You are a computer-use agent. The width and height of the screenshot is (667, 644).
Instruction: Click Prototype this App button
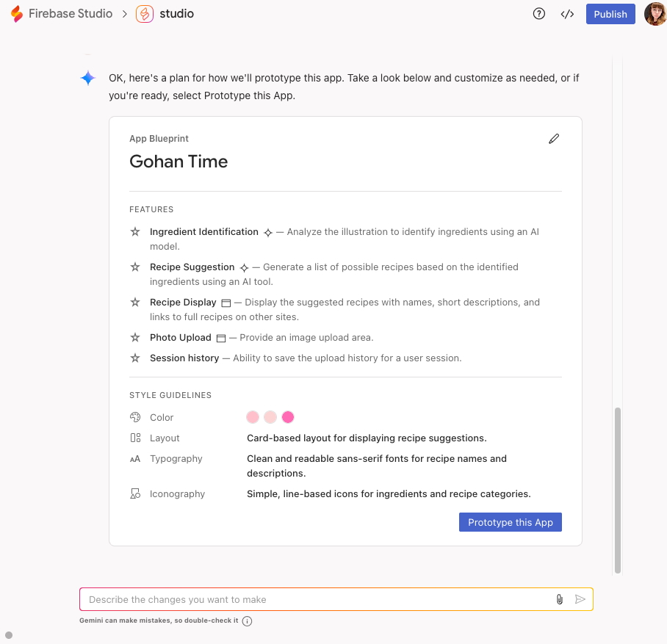click(x=511, y=522)
